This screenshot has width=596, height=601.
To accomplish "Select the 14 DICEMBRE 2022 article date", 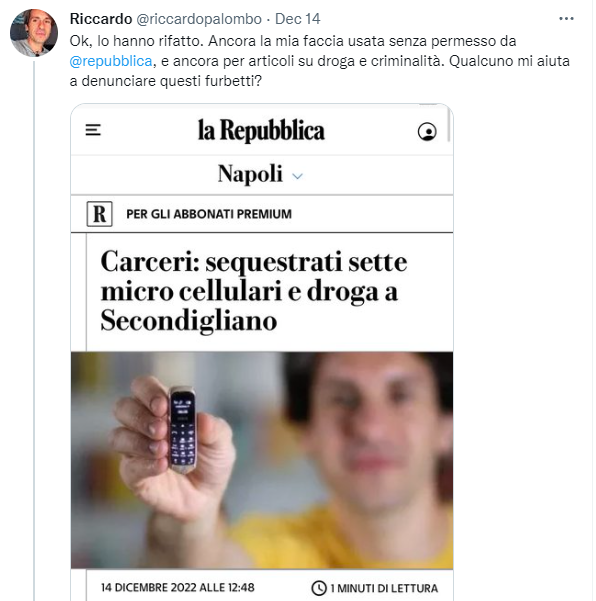I will tap(177, 588).
